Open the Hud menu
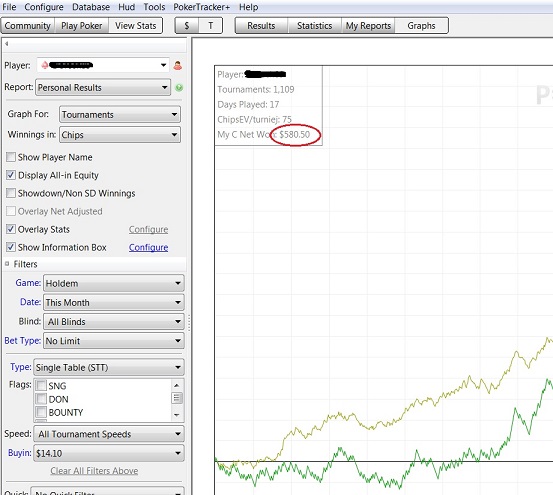This screenshot has height=495, width=553. 126,7
